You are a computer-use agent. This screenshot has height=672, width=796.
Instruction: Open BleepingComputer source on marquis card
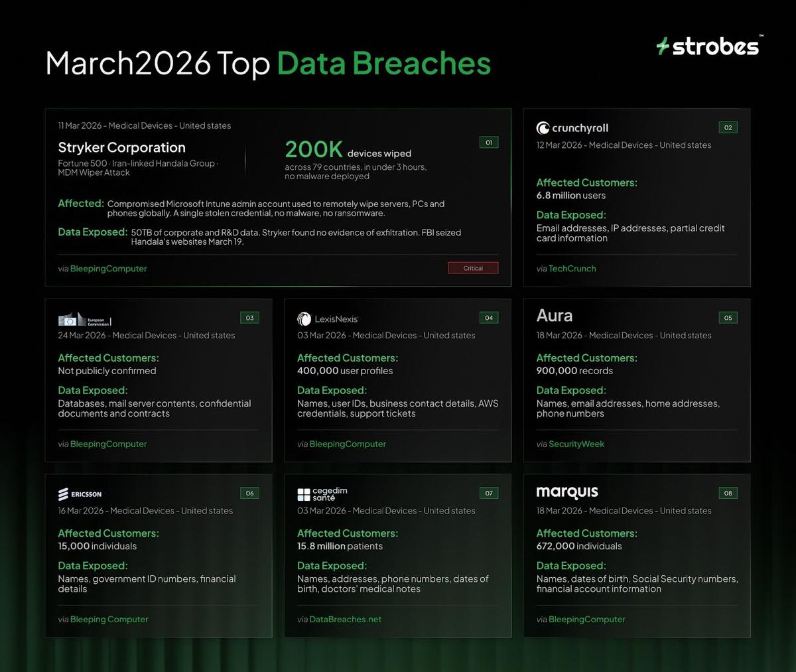coord(587,619)
